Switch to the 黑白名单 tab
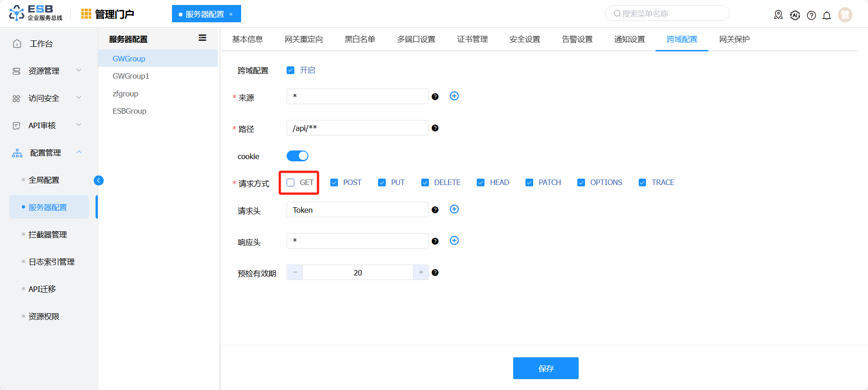This screenshot has height=390, width=868. pos(360,39)
